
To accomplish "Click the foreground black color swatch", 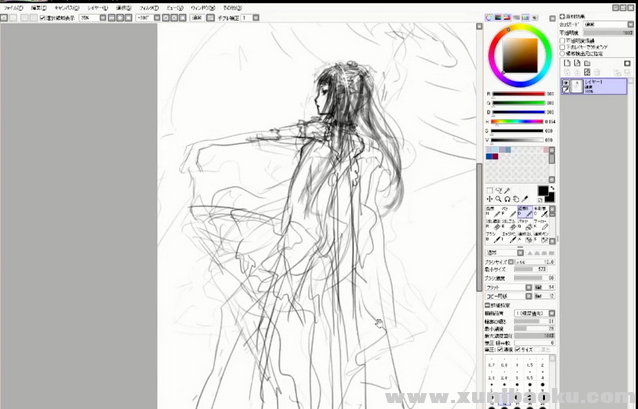I will 544,189.
